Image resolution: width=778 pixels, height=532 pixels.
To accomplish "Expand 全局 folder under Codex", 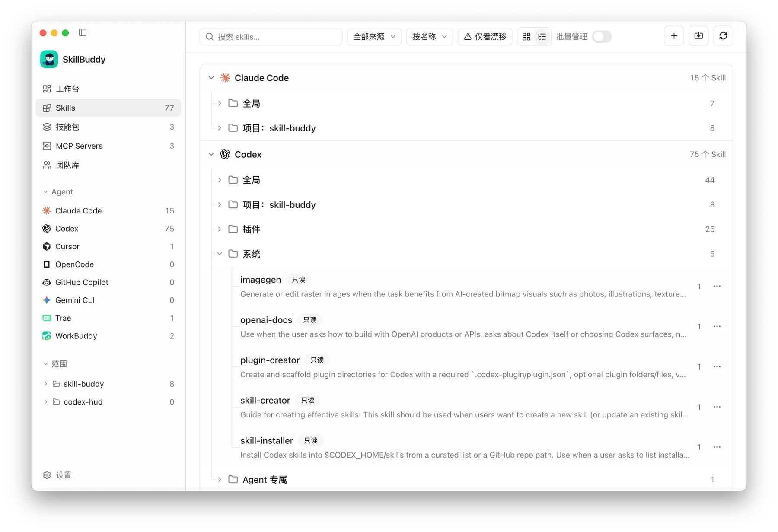I will 220,180.
